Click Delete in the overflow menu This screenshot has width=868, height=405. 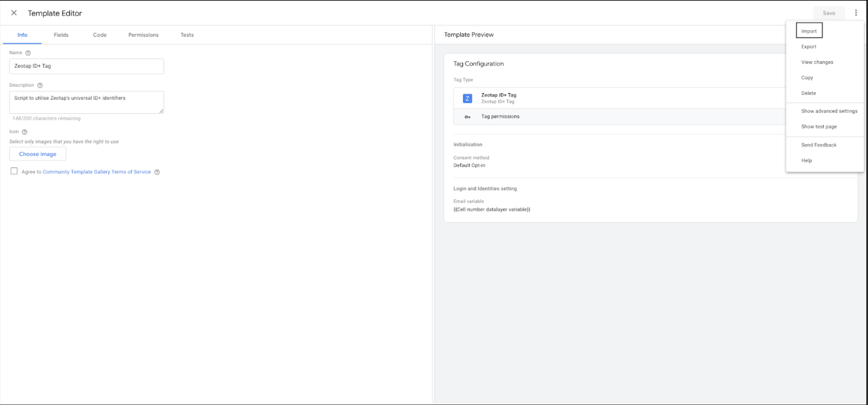click(x=808, y=93)
